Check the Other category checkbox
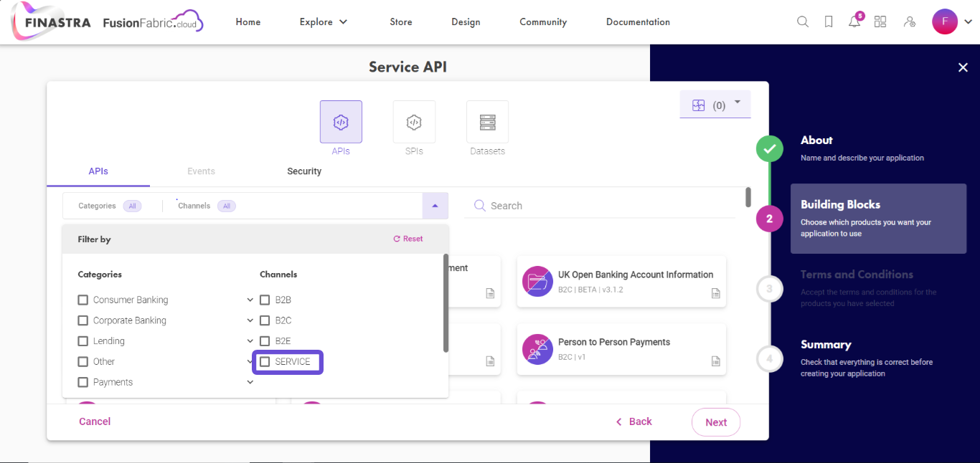The width and height of the screenshot is (980, 463). point(83,362)
